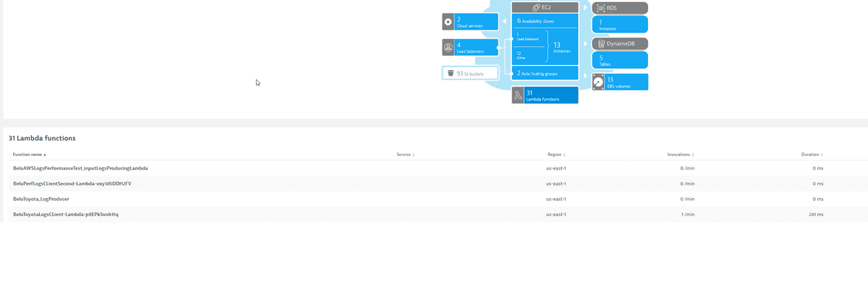The width and height of the screenshot is (868, 302).
Task: Click 0 /min invocations for BeluToyota_LogProducer
Action: 688,199
